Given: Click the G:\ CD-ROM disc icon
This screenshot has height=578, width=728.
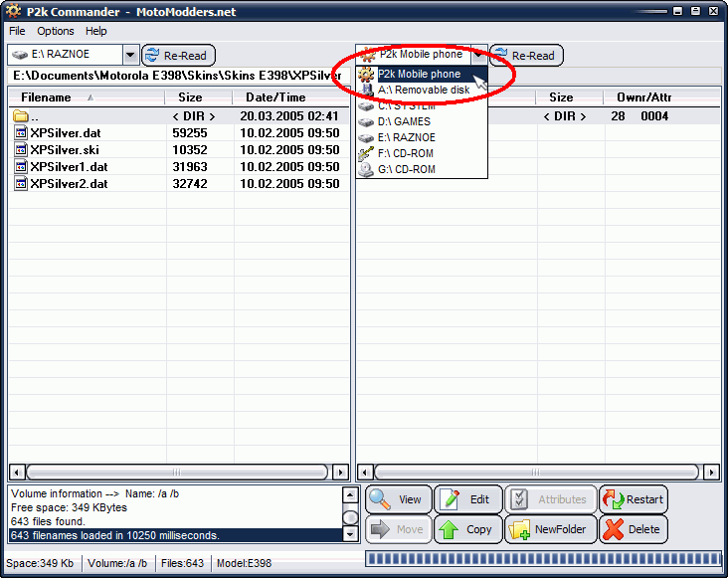Looking at the screenshot, I should 366,170.
